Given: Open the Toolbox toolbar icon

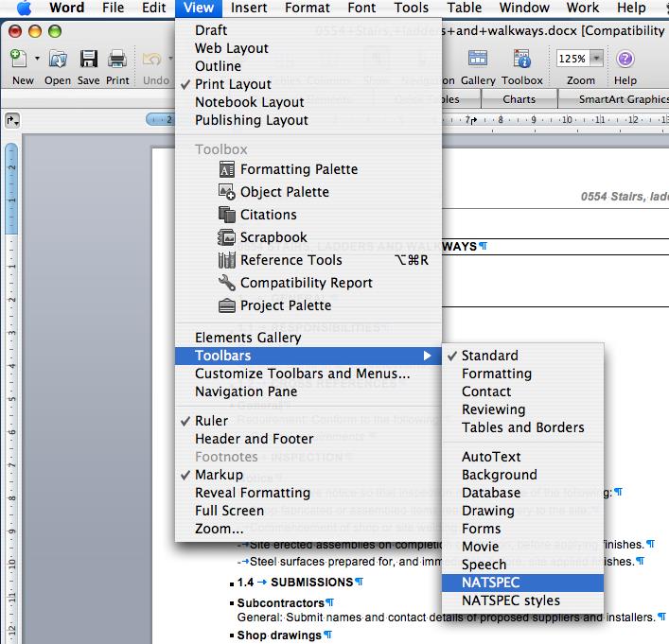Looking at the screenshot, I should [x=521, y=61].
